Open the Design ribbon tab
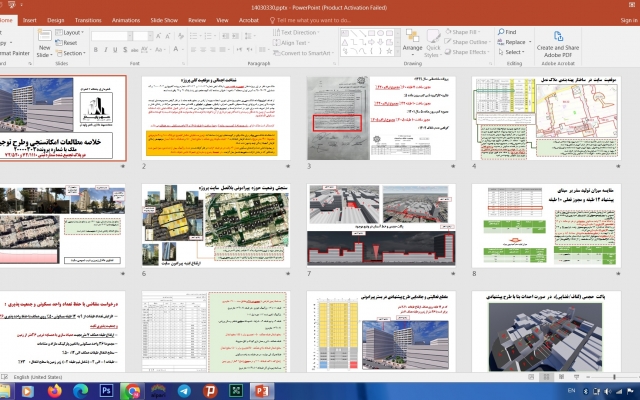640x400 pixels. [x=56, y=20]
